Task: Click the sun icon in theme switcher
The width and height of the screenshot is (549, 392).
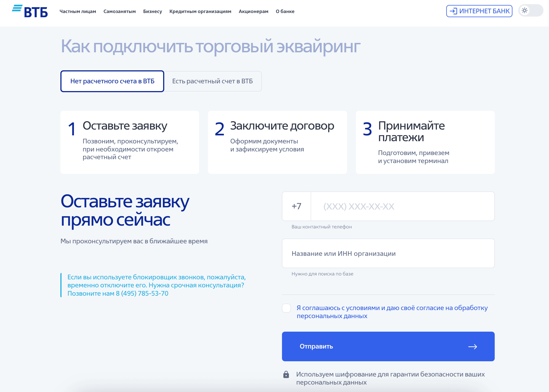Action: [524, 11]
